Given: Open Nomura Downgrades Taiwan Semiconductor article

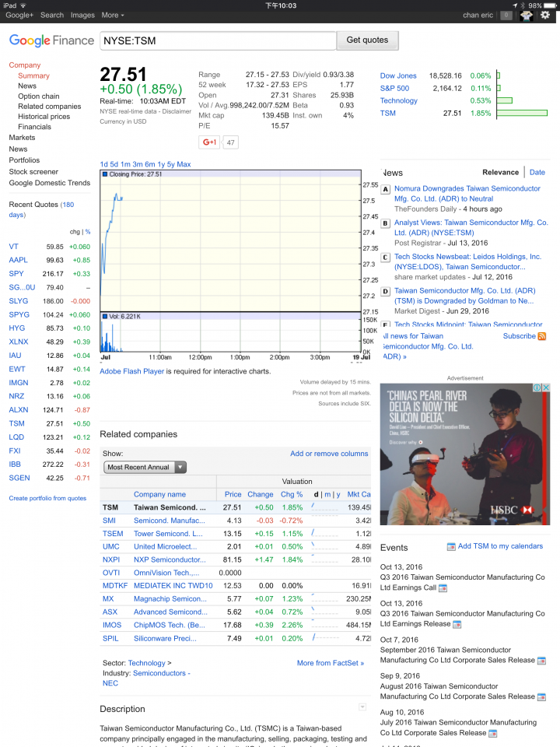Looking at the screenshot, I should pos(467,194).
